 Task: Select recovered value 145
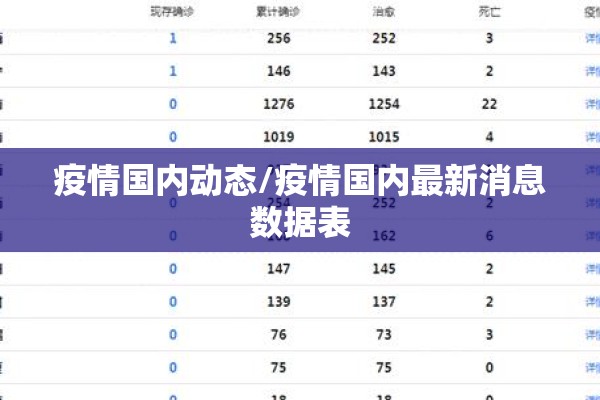click(x=384, y=268)
